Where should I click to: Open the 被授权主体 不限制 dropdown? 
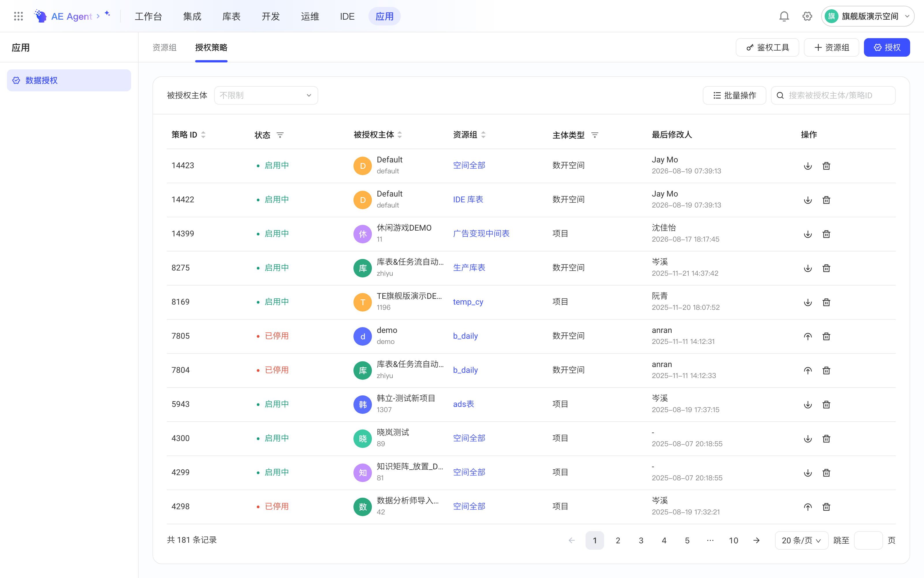point(266,95)
